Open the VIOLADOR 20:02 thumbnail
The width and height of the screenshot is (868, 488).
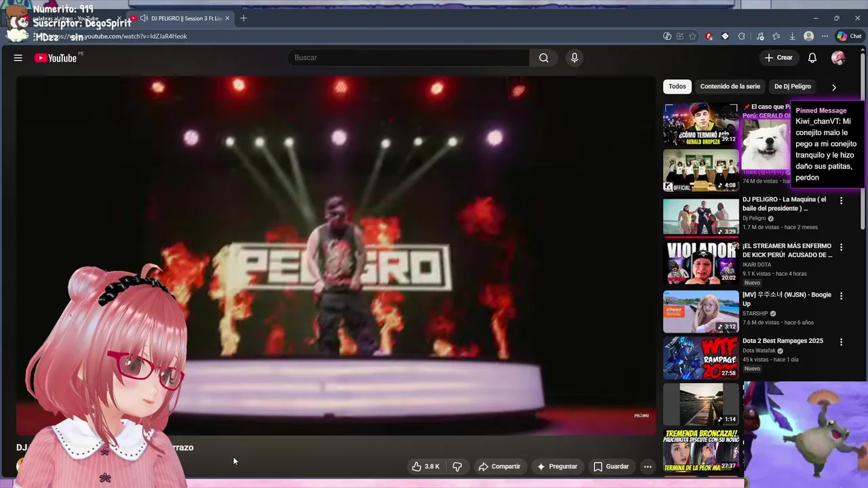pyautogui.click(x=701, y=264)
